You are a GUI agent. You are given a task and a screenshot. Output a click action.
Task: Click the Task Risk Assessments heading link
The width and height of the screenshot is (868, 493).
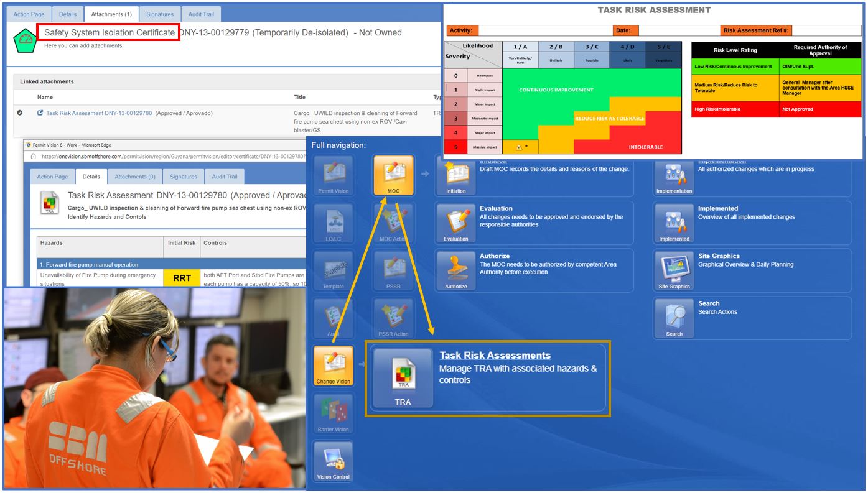point(495,356)
